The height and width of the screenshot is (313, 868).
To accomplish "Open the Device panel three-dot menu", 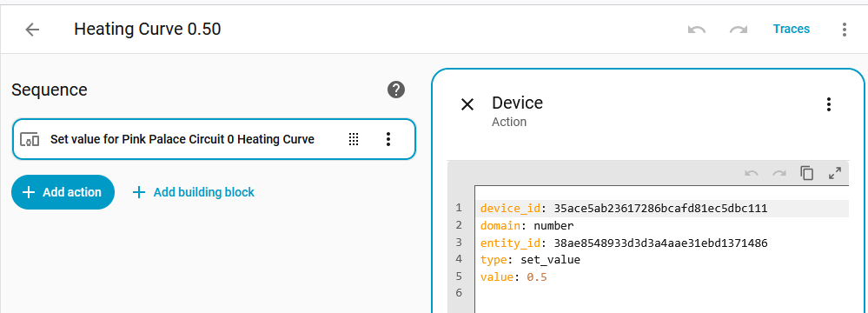I will 828,104.
